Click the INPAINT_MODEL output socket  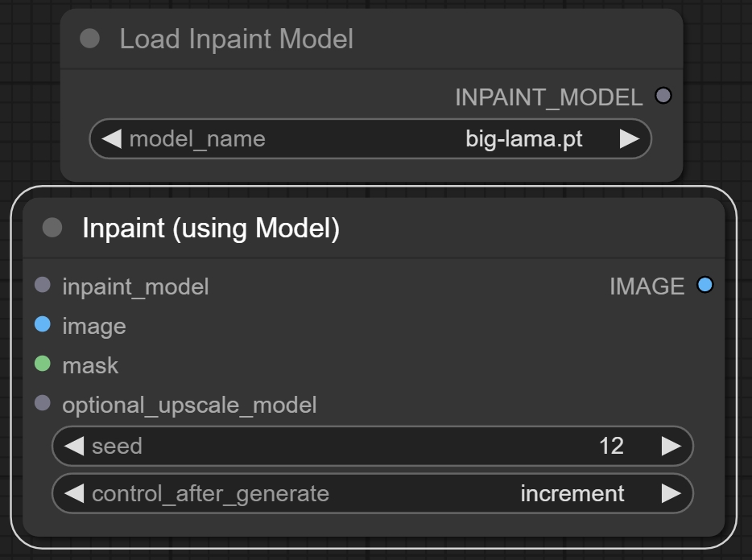[x=663, y=96]
